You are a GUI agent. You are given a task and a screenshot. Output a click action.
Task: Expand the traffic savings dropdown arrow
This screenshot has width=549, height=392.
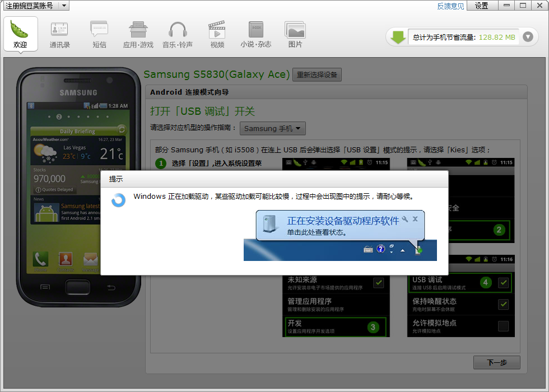click(x=528, y=37)
